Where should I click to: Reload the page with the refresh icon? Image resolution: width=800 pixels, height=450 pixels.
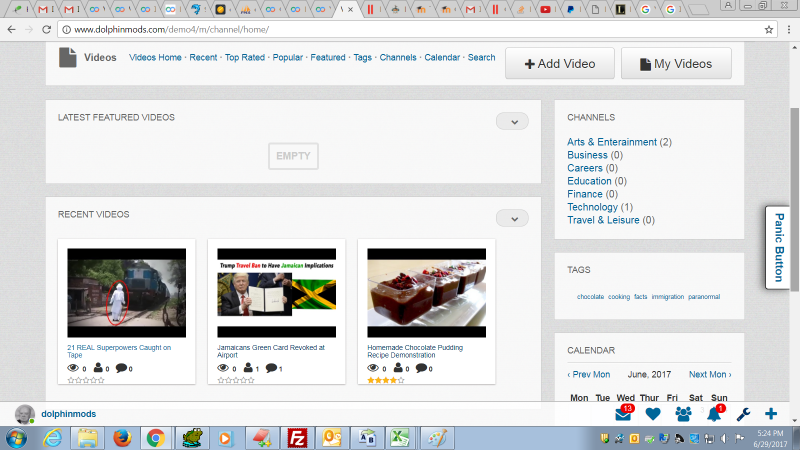click(46, 30)
